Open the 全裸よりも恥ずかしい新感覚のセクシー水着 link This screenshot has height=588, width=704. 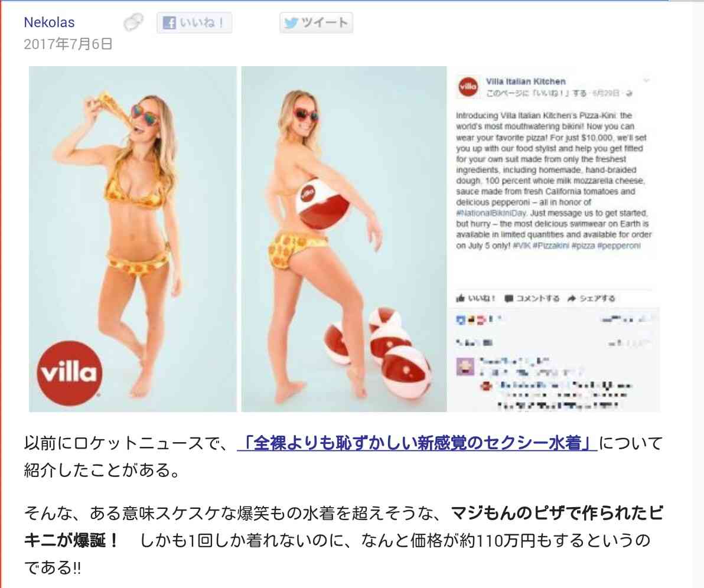point(417,443)
